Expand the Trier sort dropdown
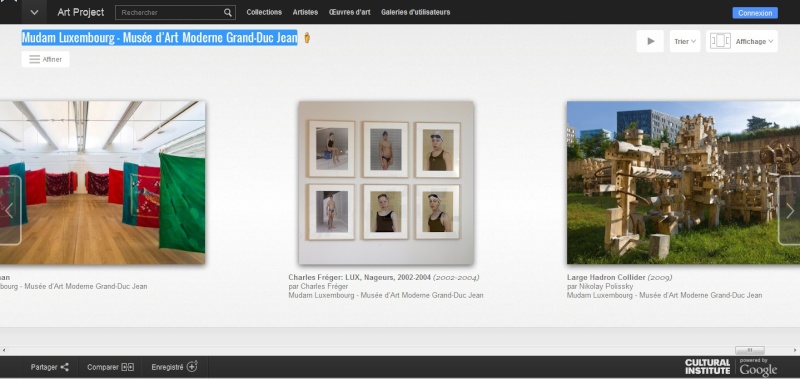The image size is (800, 379). click(685, 41)
